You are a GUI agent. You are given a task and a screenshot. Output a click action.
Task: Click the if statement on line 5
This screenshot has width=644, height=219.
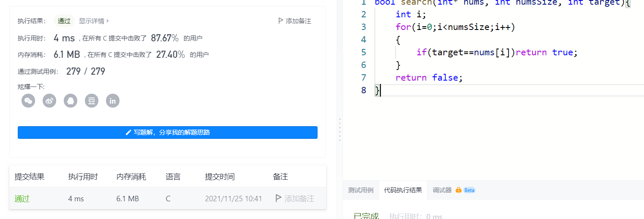click(497, 52)
